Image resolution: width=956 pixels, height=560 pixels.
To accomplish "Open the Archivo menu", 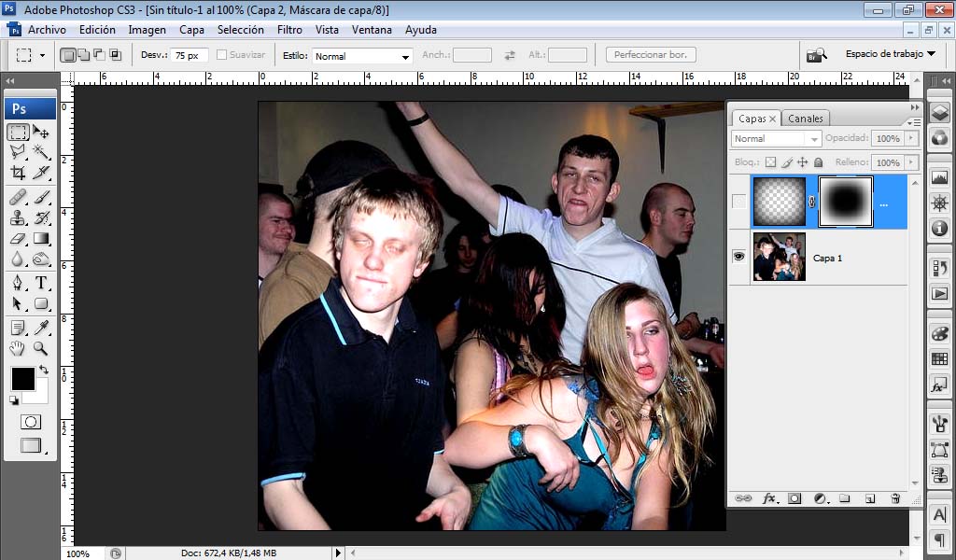I will [x=47, y=29].
